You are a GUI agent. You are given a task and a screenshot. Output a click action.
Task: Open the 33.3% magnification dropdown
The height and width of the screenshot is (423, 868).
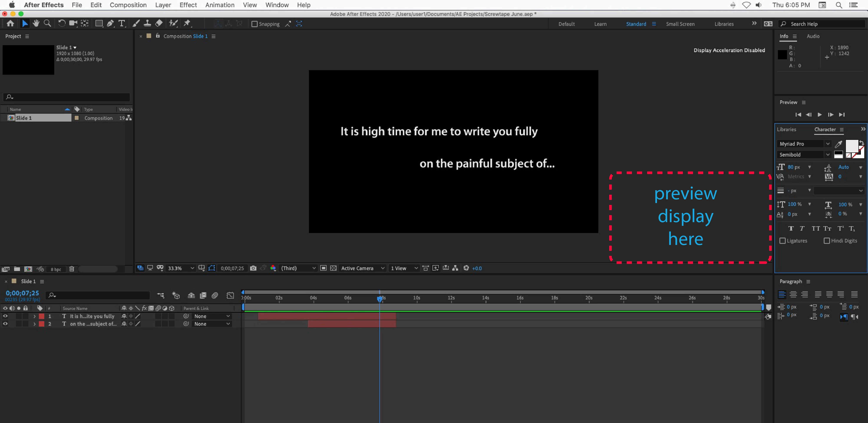181,268
